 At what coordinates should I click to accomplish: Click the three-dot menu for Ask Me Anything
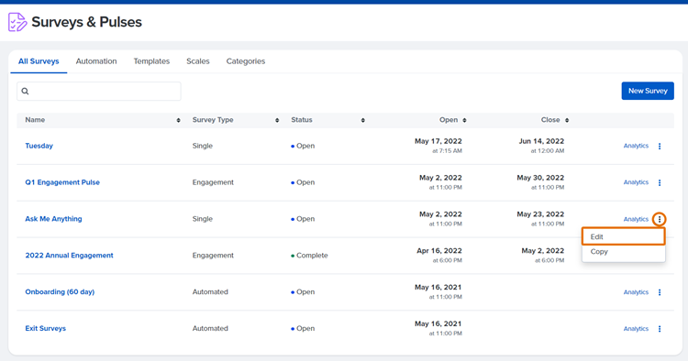tap(659, 219)
